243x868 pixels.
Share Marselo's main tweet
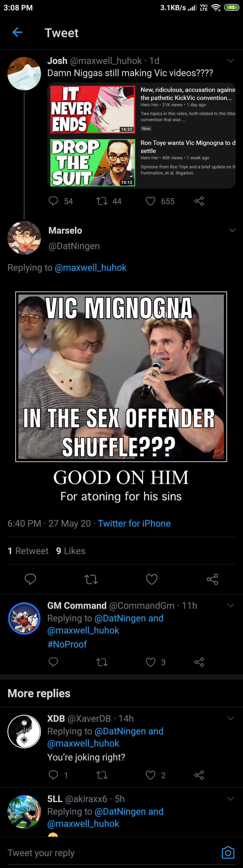pos(212,579)
